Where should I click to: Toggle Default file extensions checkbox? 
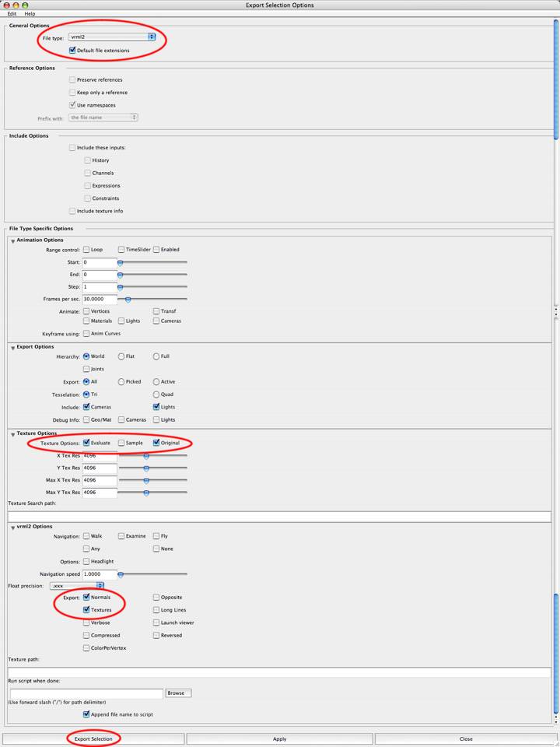[72, 51]
